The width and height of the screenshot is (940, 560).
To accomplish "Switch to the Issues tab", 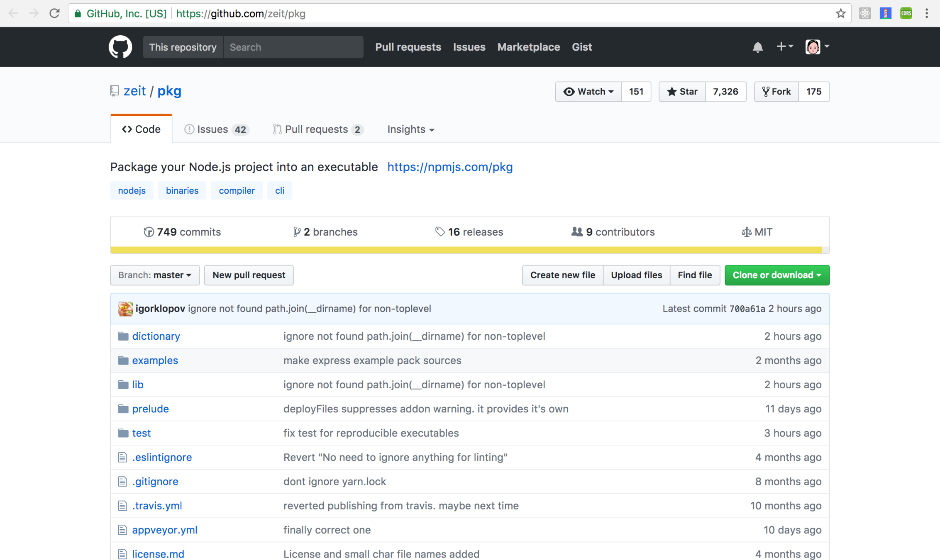I will point(216,129).
